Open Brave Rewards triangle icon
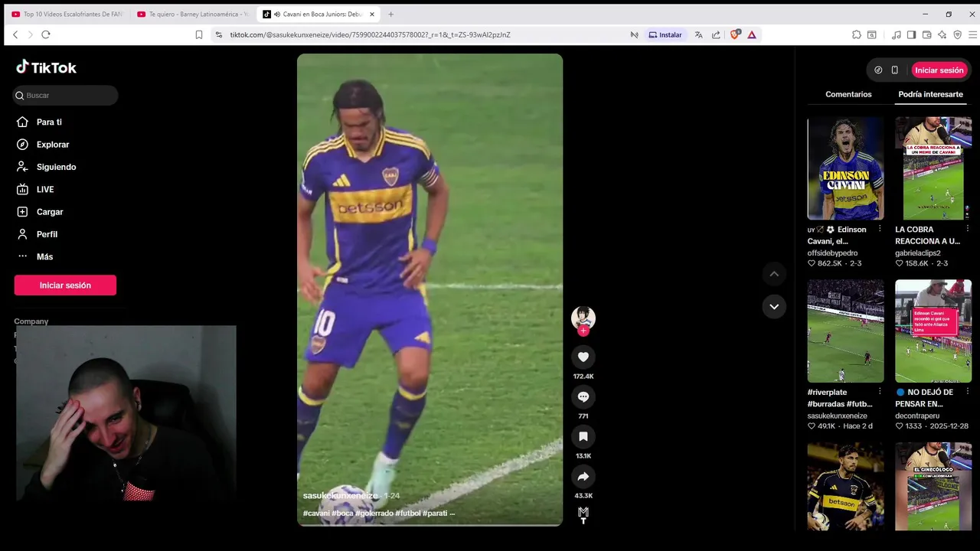This screenshot has height=551, width=980. point(752,34)
